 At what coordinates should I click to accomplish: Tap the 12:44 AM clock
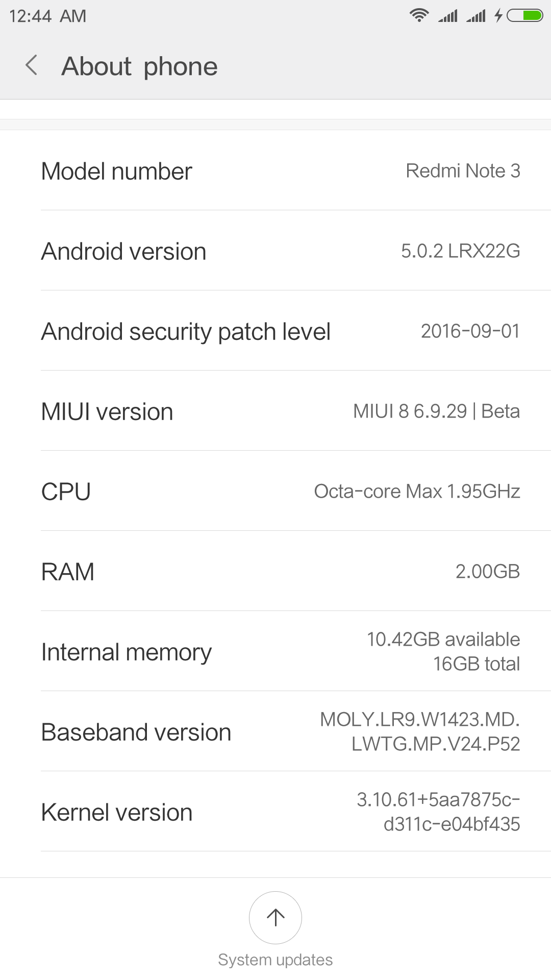coord(47,16)
